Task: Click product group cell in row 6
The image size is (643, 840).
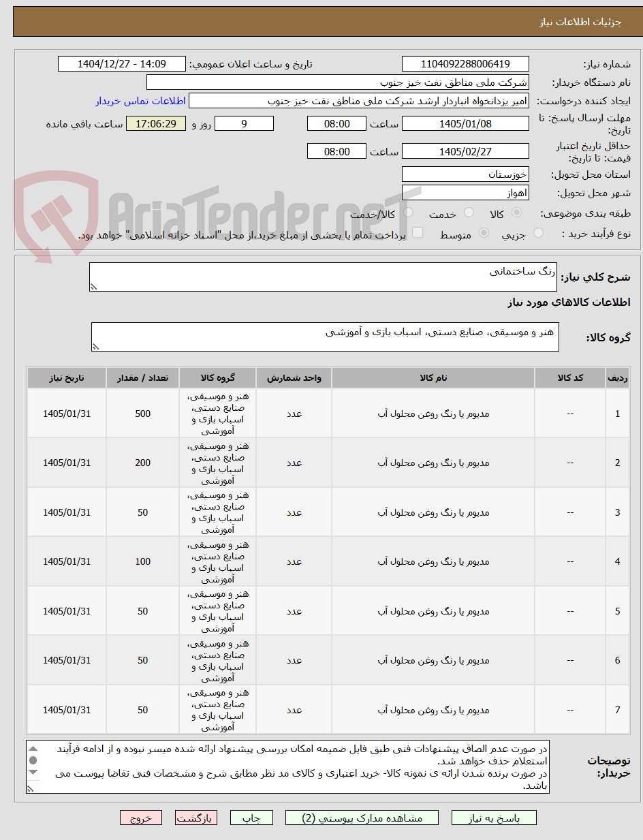Action: (218, 660)
